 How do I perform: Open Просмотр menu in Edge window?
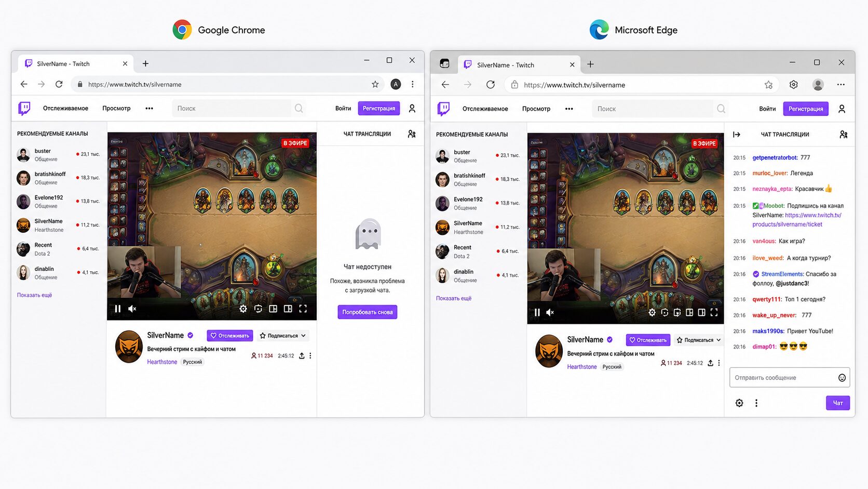[x=536, y=109]
